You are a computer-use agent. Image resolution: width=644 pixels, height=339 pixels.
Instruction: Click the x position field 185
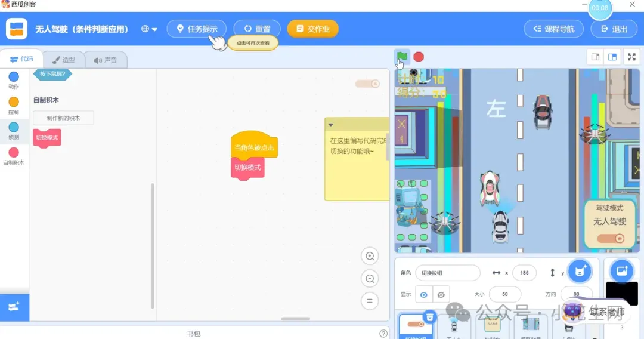524,273
